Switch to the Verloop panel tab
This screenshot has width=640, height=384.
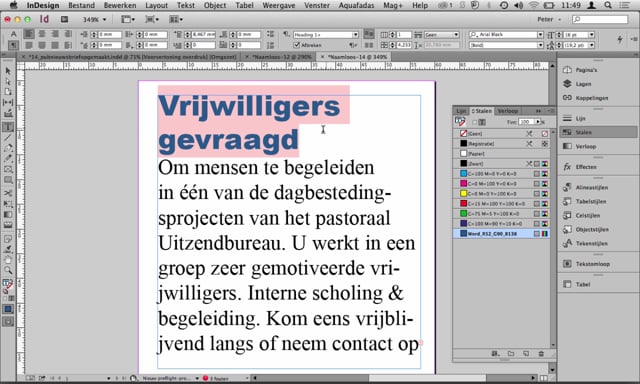point(507,111)
